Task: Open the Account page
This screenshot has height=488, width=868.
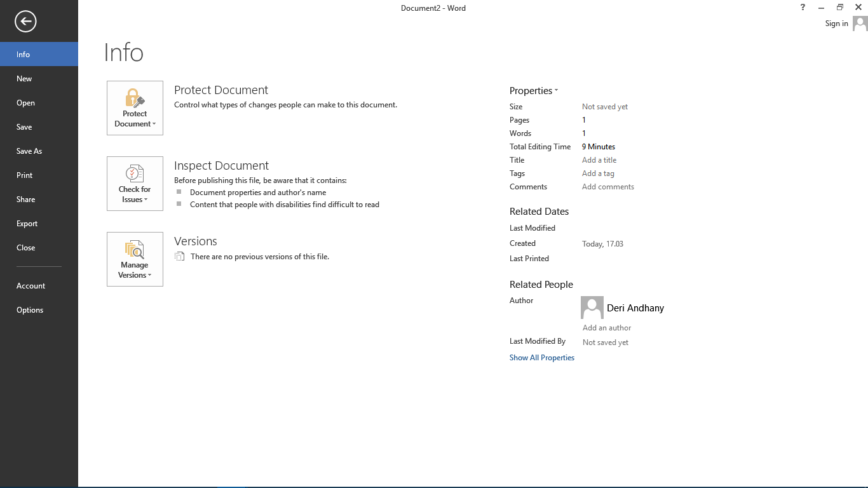Action: pos(39,285)
